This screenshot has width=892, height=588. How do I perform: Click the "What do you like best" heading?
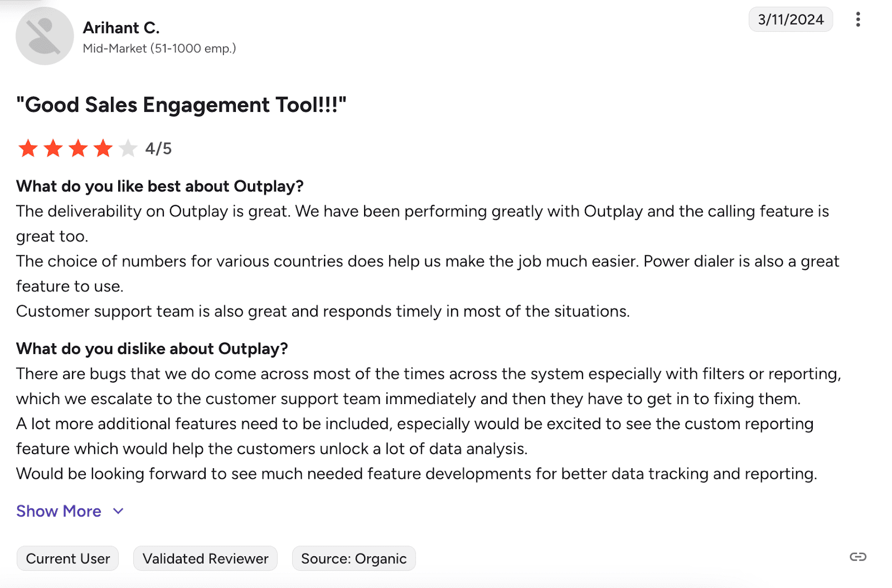[x=159, y=186]
